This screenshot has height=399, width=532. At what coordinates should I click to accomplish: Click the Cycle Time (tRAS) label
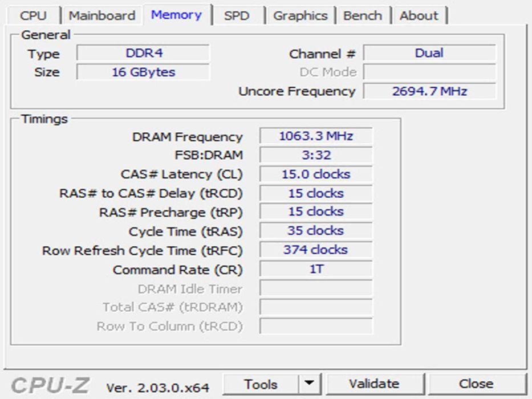click(185, 232)
